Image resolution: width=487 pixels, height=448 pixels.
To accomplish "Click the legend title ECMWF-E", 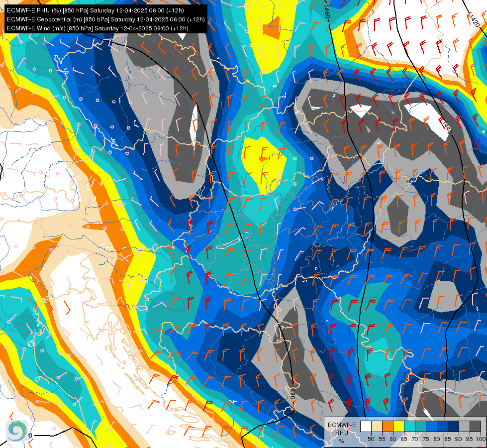I will 342,425.
